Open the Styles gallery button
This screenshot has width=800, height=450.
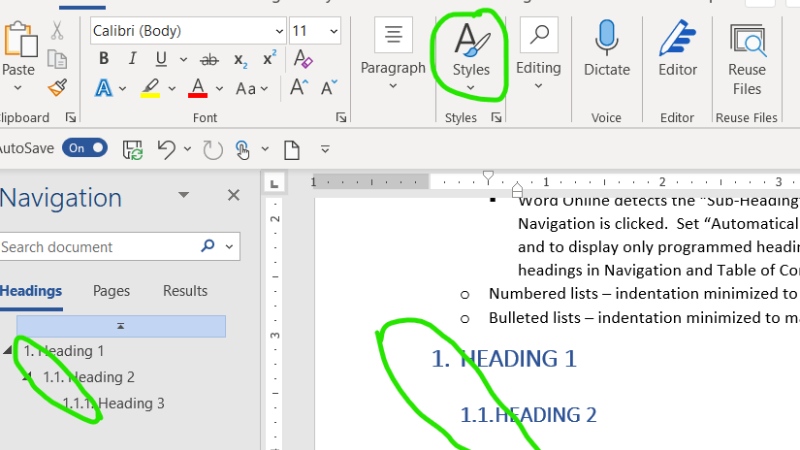471,56
